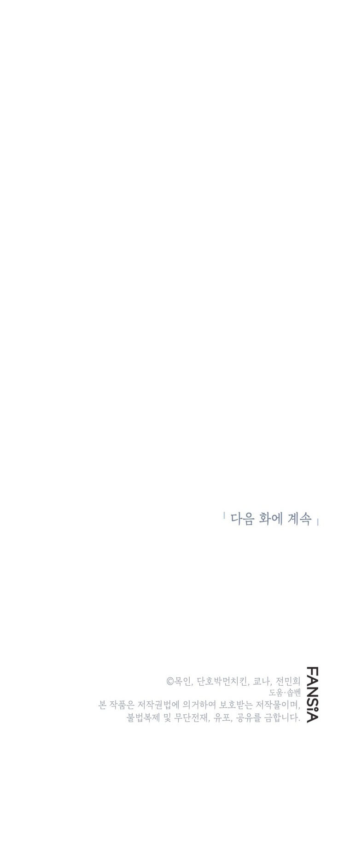Image resolution: width=350 pixels, height=868 pixels.
Task: Click the word 불법복제 in the last line
Action: coord(143,718)
